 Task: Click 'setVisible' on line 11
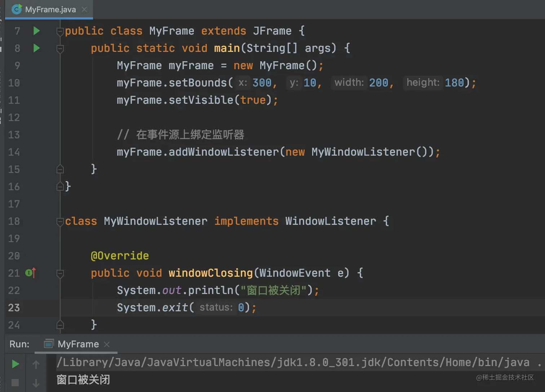tap(201, 100)
